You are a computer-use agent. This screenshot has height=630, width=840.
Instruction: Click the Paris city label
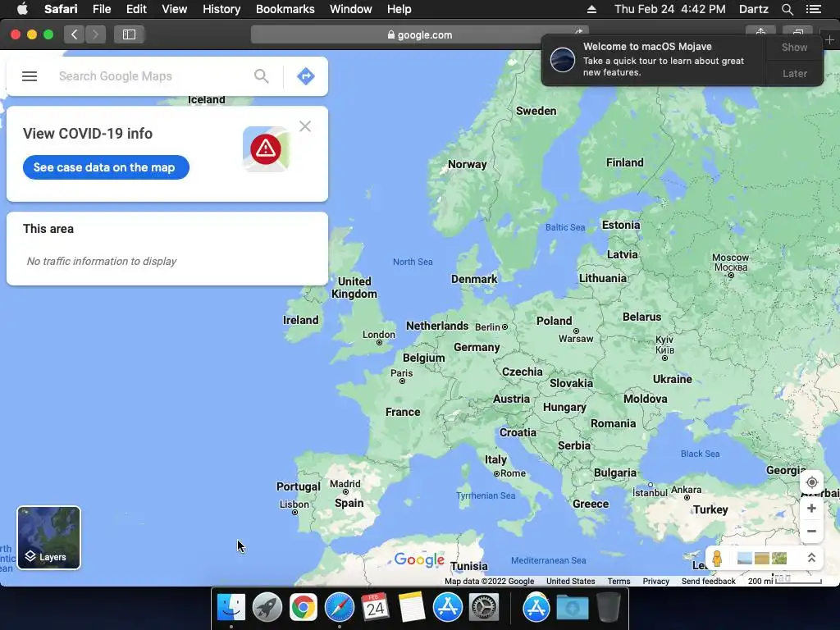tap(401, 373)
